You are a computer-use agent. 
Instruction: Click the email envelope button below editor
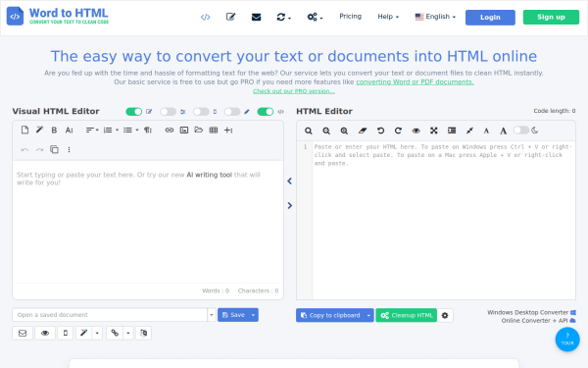[x=23, y=333]
